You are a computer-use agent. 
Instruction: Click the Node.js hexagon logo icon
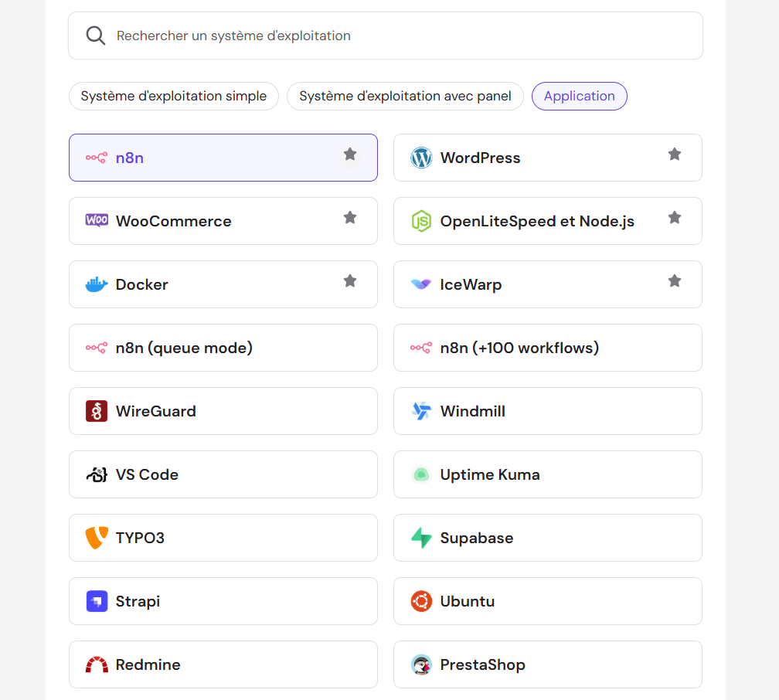coord(421,221)
